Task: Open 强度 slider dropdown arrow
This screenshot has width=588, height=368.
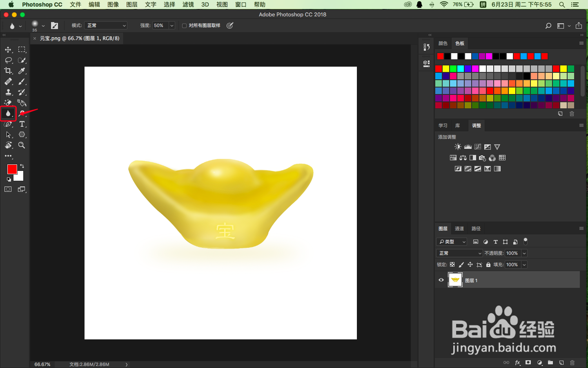Action: coord(172,25)
